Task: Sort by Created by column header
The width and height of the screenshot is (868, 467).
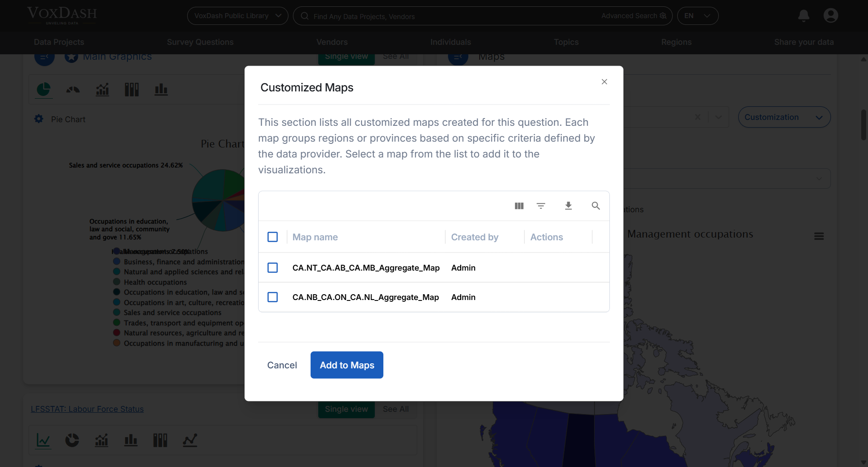Action: coord(475,237)
